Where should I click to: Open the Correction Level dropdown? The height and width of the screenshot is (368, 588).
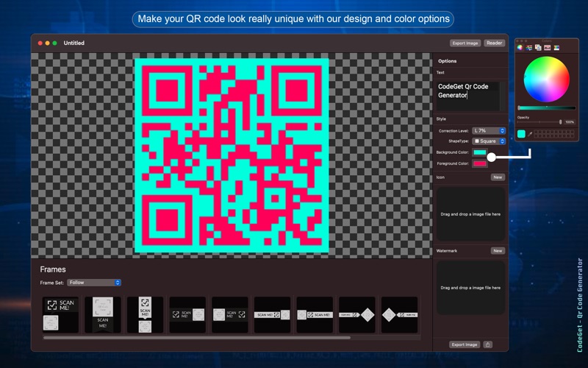pos(489,131)
